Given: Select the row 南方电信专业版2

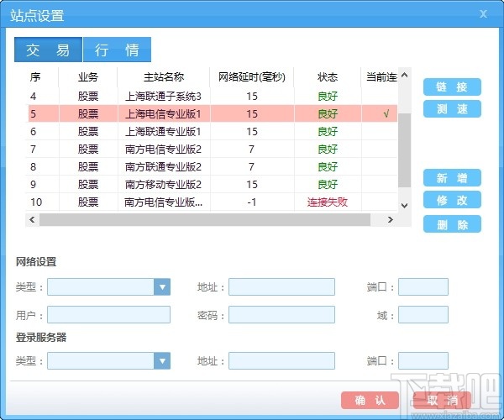Looking at the screenshot, I should [212, 150].
